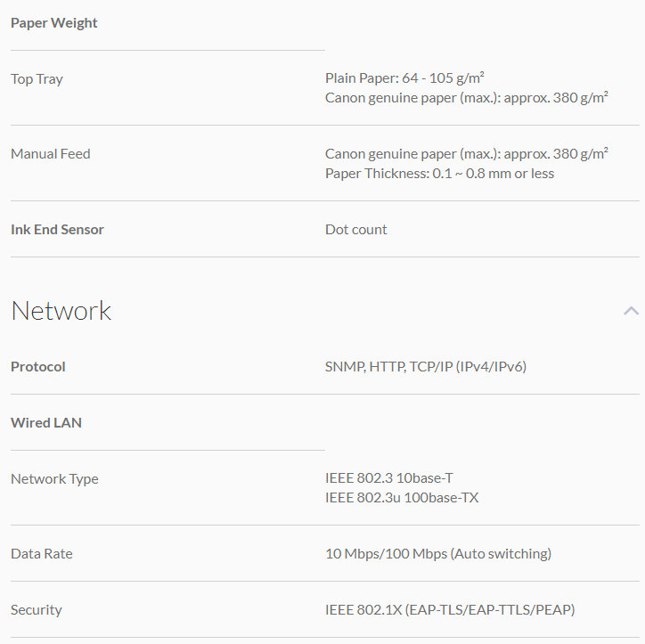The image size is (645, 644).
Task: Select the IEEE 802.1X EAP-TLS security value
Action: [450, 610]
